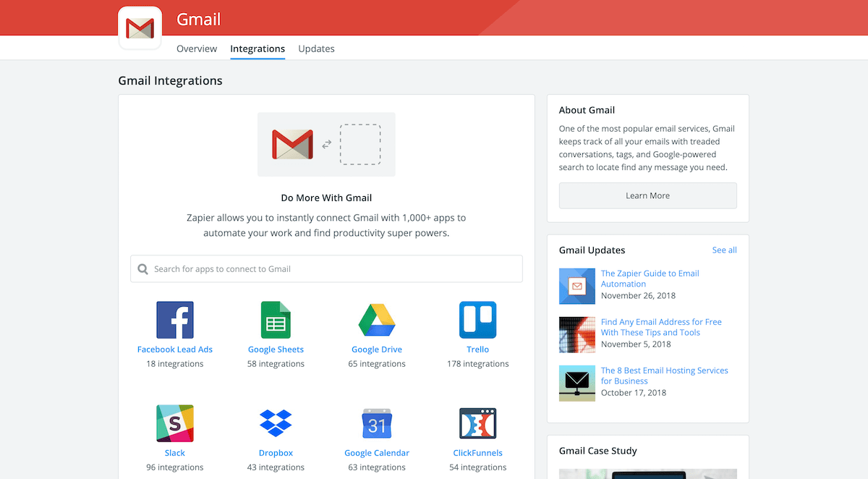The height and width of the screenshot is (479, 868).
Task: Click the Dropbox app icon
Action: click(x=276, y=423)
